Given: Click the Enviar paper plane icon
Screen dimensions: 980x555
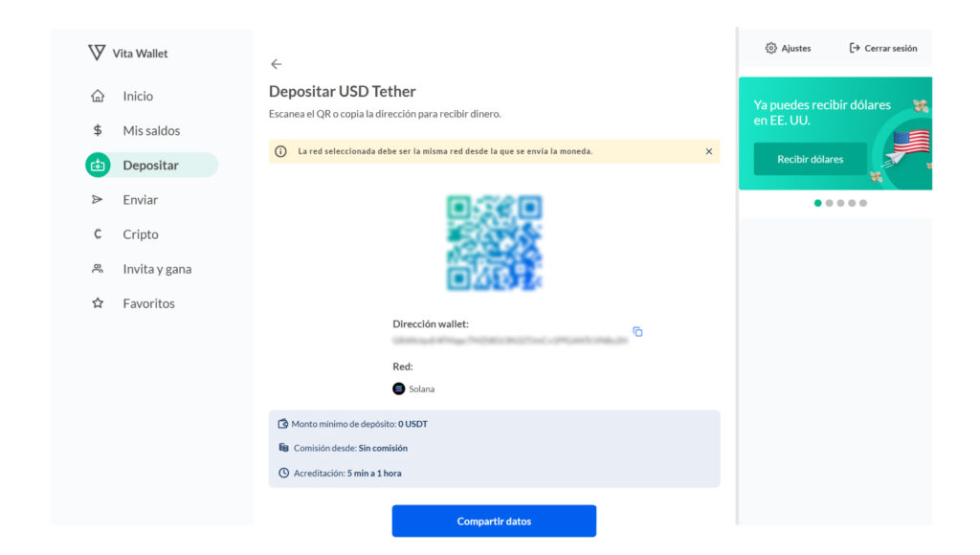Looking at the screenshot, I should 97,200.
